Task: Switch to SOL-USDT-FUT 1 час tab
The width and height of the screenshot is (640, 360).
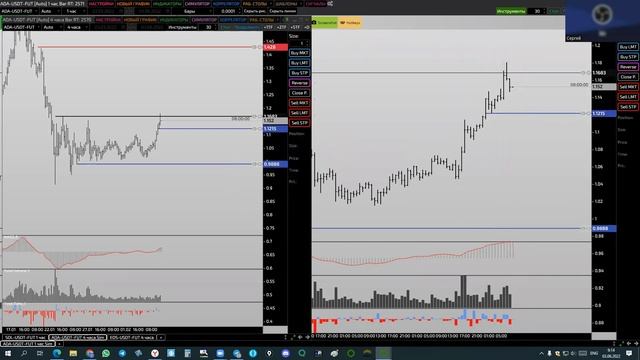Action: tap(25, 338)
